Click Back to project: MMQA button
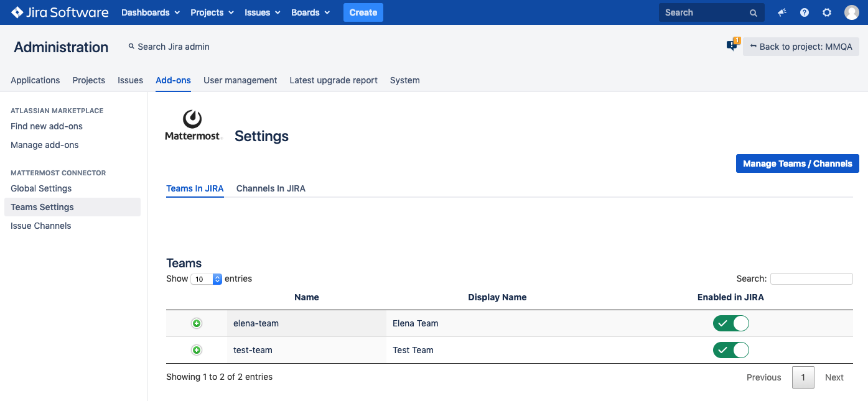 pos(801,47)
